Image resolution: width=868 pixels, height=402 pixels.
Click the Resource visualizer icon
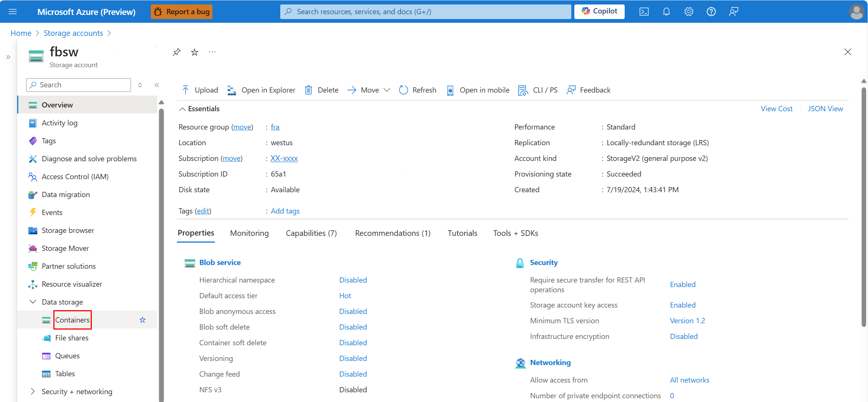coord(33,284)
